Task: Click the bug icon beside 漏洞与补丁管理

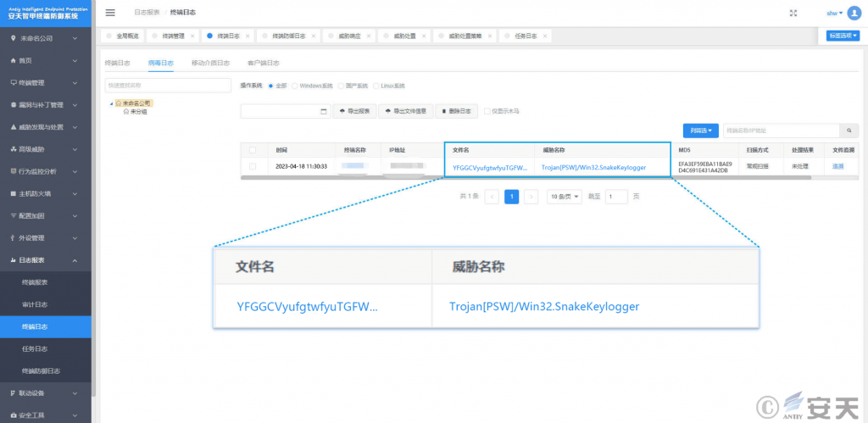Action: (x=14, y=104)
